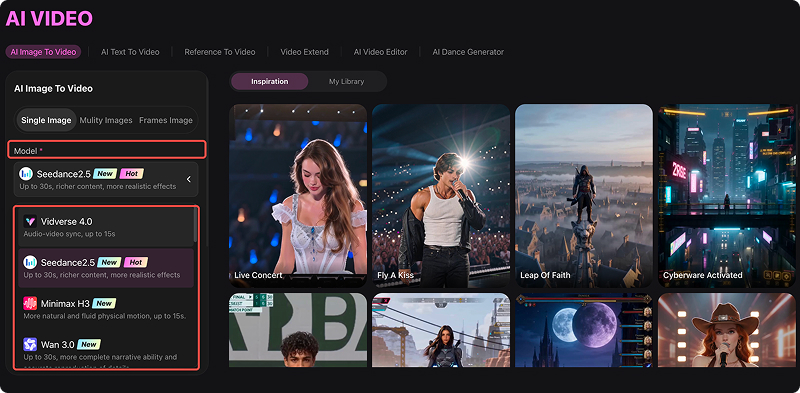Viewport: 800px width, 393px height.
Task: Click Hot badge in selected model box
Action: 132,174
